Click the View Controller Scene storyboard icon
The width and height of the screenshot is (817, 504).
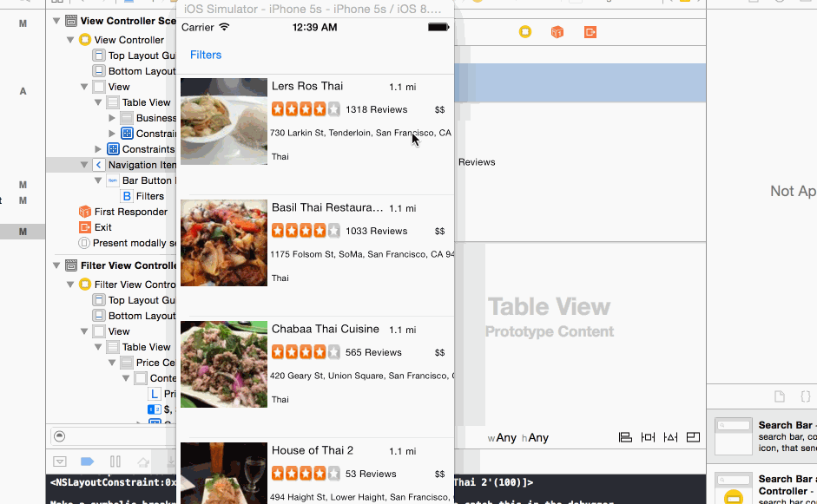pos(71,21)
